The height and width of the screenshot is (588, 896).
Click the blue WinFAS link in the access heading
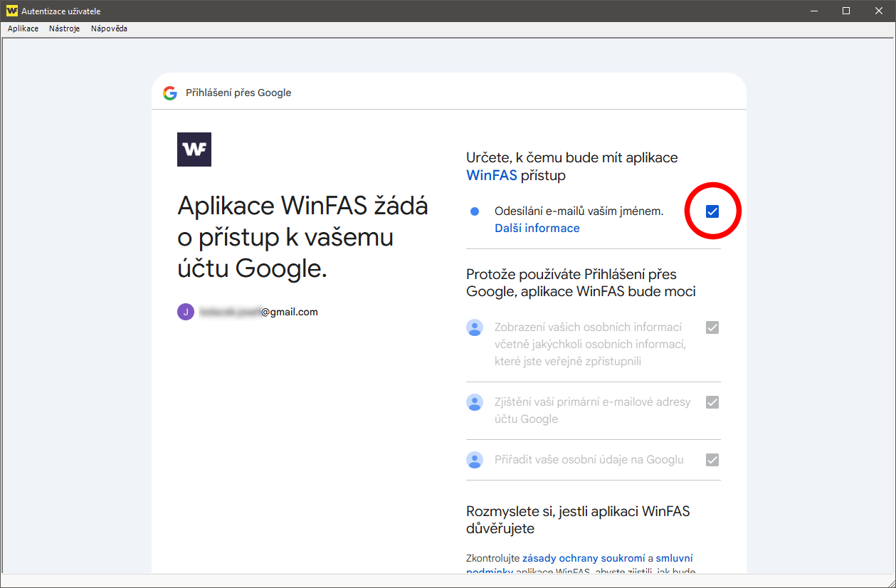492,175
